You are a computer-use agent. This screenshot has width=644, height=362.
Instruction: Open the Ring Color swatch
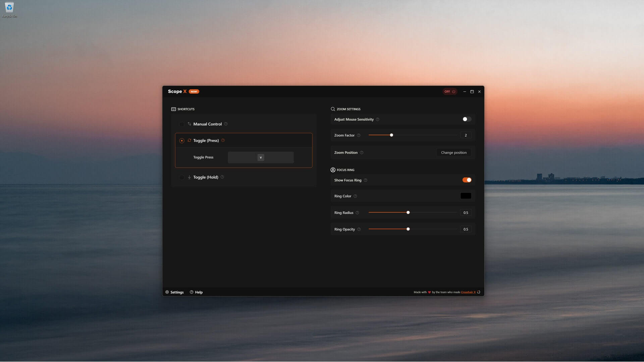[x=466, y=196]
